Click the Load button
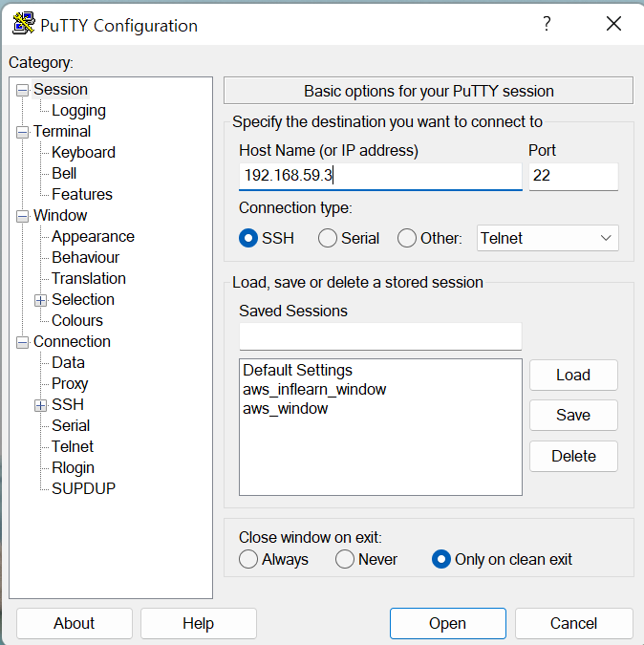This screenshot has height=645, width=644. (x=573, y=376)
